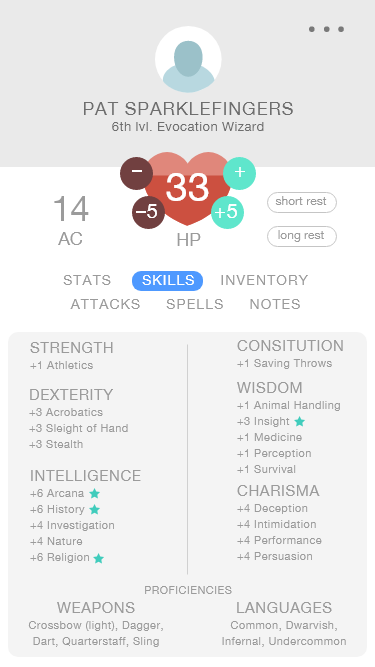Viewport: 375px width, 667px height.
Task: Click the red heart HP indicator
Action: coord(188,188)
